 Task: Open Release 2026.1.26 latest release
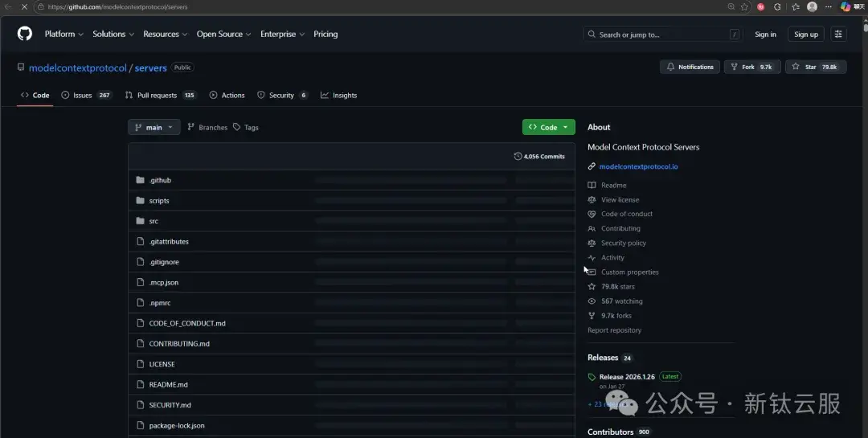[627, 377]
